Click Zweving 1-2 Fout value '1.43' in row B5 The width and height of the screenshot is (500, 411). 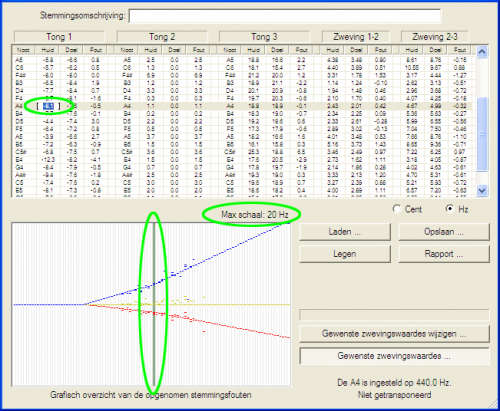tap(380, 144)
